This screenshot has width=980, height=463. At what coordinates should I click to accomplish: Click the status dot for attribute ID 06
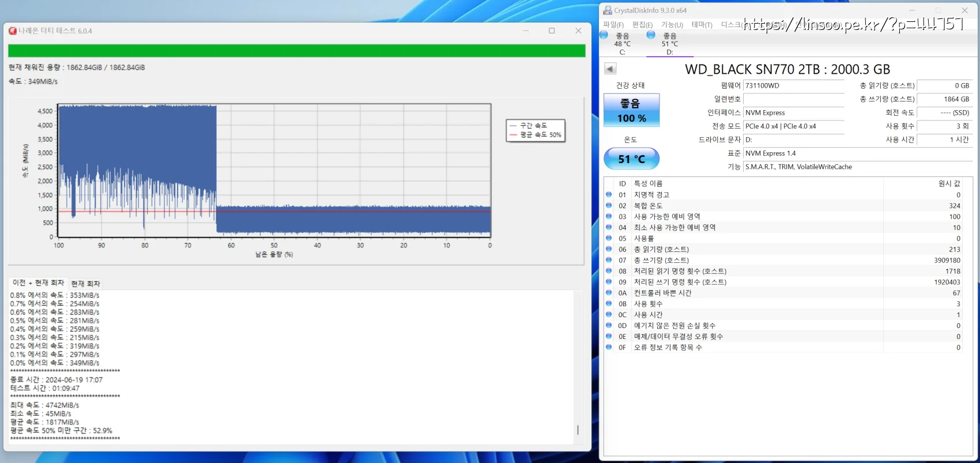609,250
